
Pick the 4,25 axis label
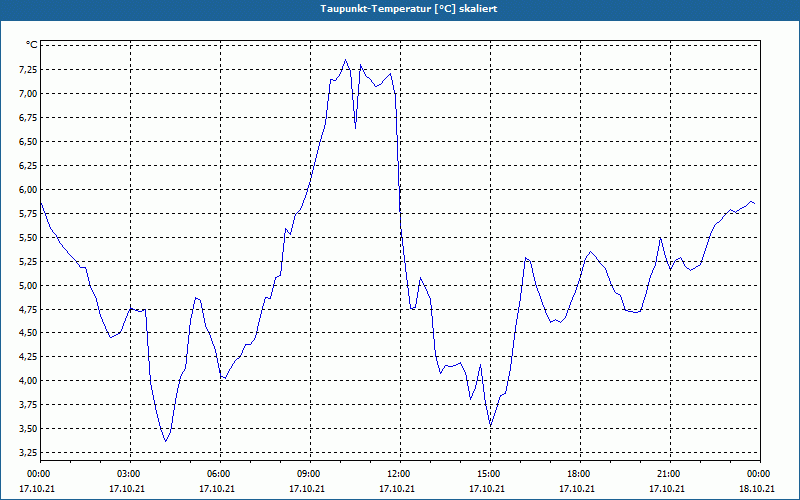(x=28, y=356)
